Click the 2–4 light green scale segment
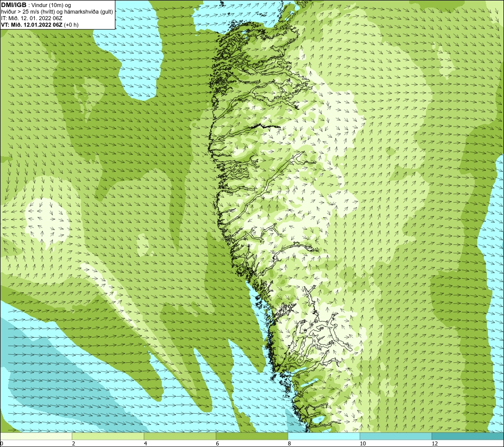Image resolution: width=504 pixels, height=447 pixels. [x=108, y=436]
